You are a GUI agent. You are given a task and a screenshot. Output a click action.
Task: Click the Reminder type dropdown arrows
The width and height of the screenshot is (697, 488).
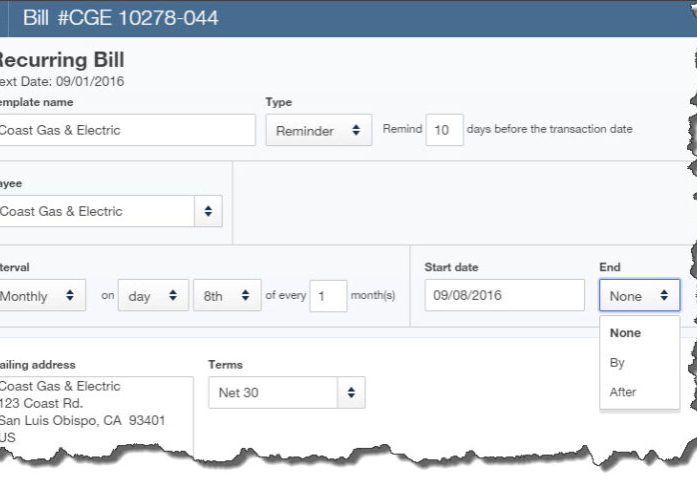pos(356,130)
